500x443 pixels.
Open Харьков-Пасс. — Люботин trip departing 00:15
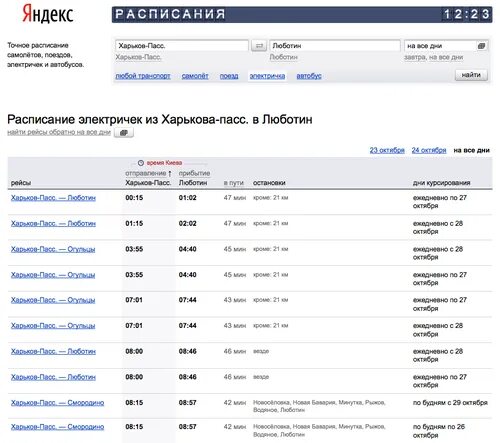[53, 198]
